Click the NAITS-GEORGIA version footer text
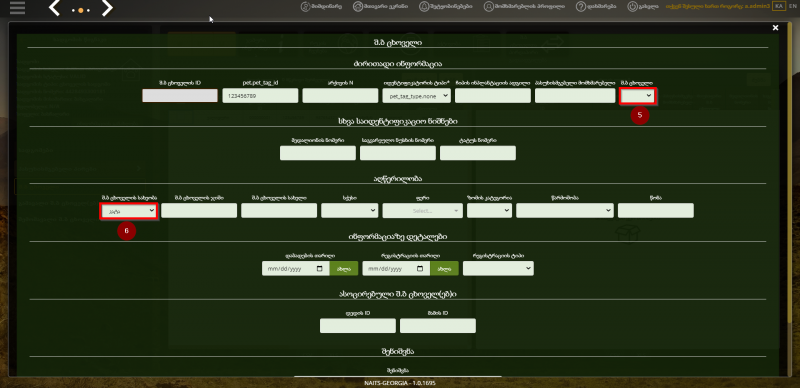The image size is (800, 388). tap(400, 382)
